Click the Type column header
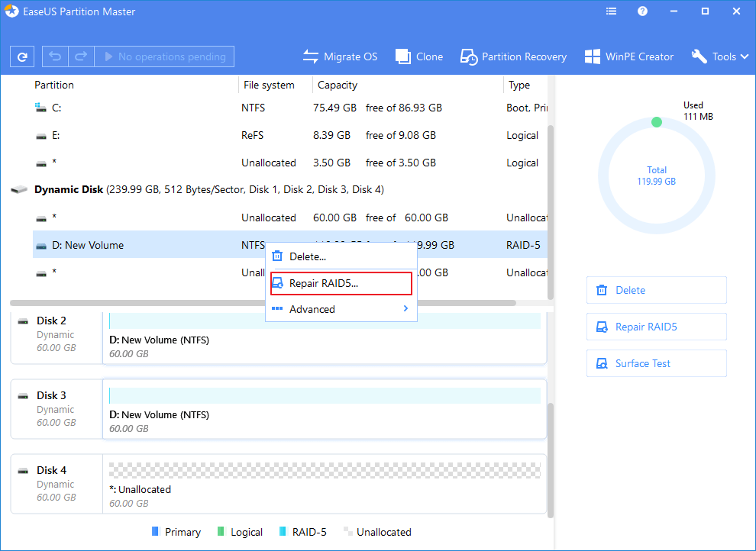This screenshot has width=756, height=551. pyautogui.click(x=519, y=85)
